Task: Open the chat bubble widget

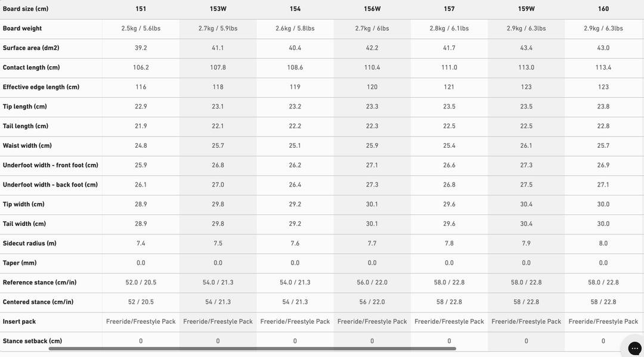Action: (x=634, y=347)
